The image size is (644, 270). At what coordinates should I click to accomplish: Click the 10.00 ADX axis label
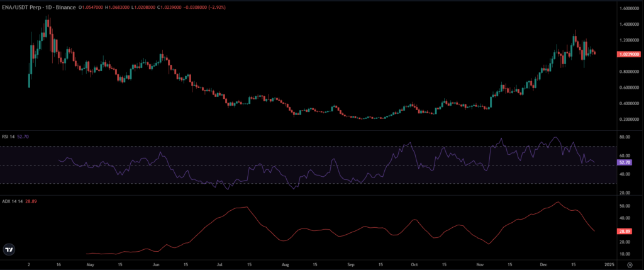[625, 254]
